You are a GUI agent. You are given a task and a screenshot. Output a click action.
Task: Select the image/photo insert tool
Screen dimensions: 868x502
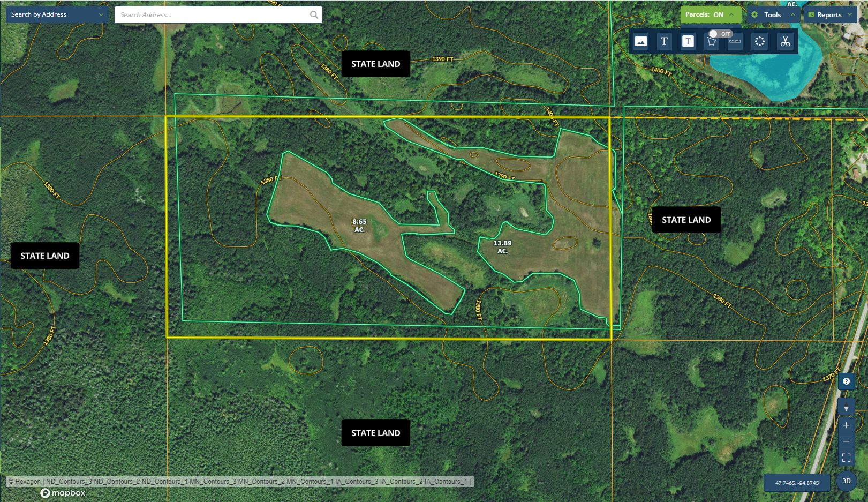(640, 41)
